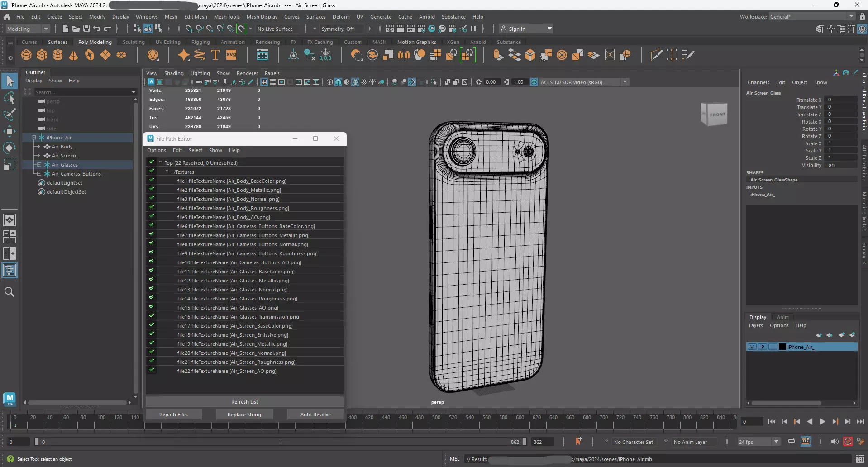Click the FRONT face of the view cube
This screenshot has width=868, height=467.
tap(717, 114)
